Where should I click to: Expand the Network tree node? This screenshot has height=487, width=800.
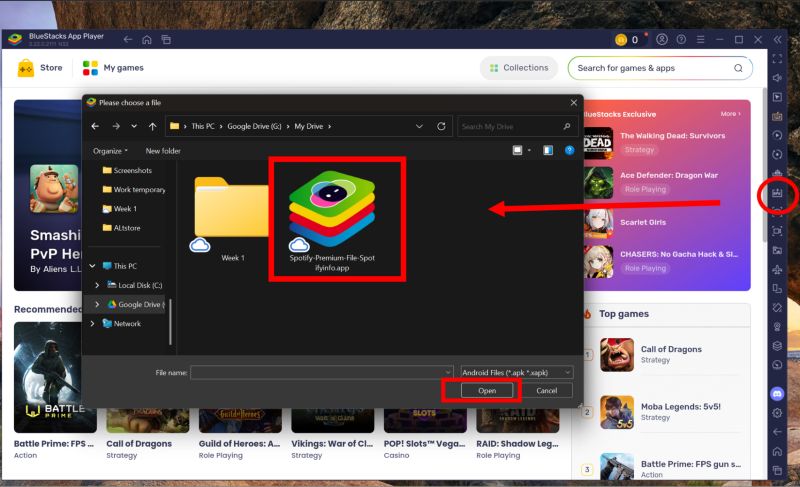tap(92, 323)
